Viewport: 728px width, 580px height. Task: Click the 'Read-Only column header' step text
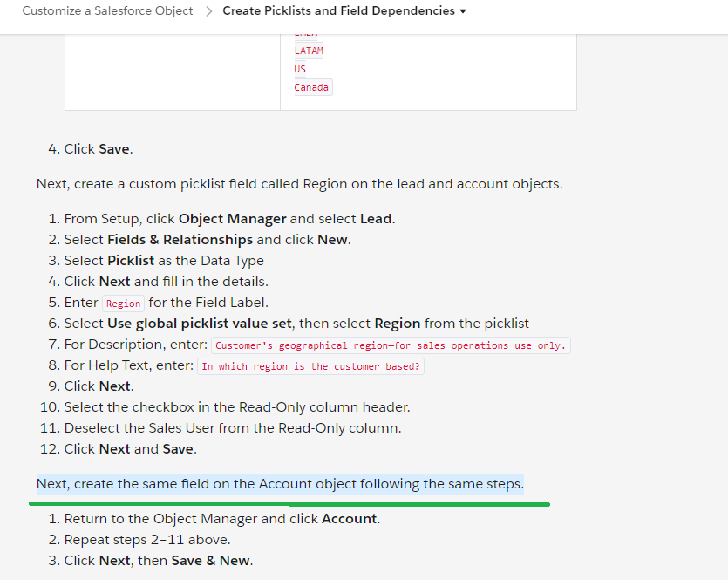[x=237, y=407]
